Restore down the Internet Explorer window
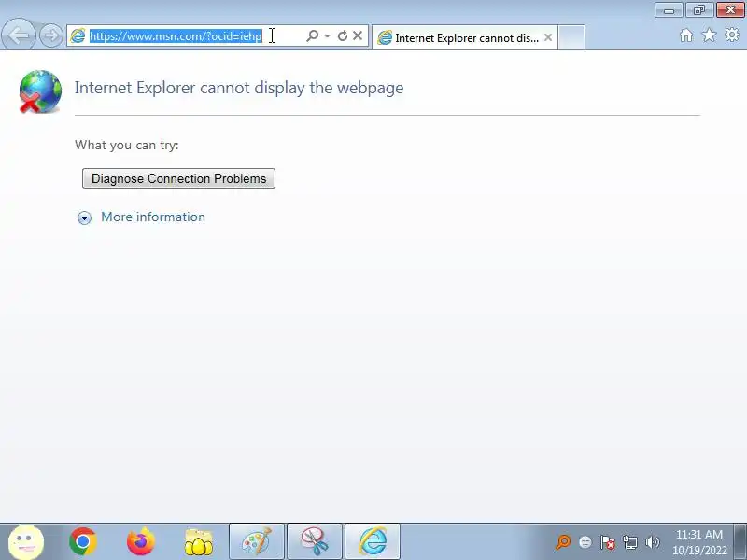The height and width of the screenshot is (560, 747). pos(698,10)
